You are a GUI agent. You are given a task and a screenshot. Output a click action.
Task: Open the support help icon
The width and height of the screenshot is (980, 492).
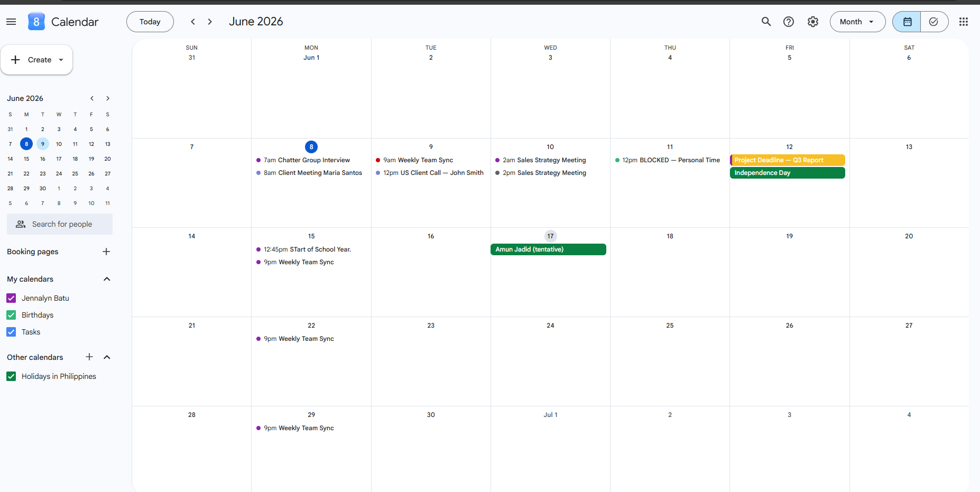click(x=789, y=22)
